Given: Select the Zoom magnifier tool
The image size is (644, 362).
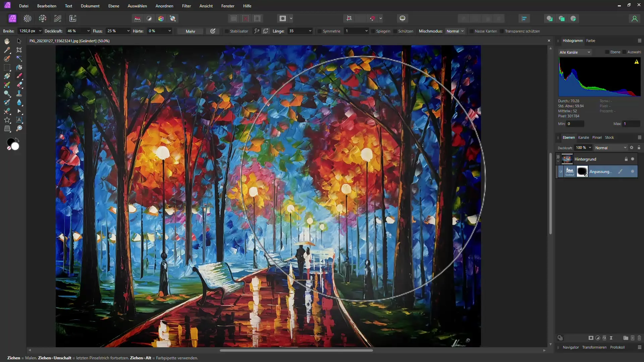Looking at the screenshot, I should point(19,128).
